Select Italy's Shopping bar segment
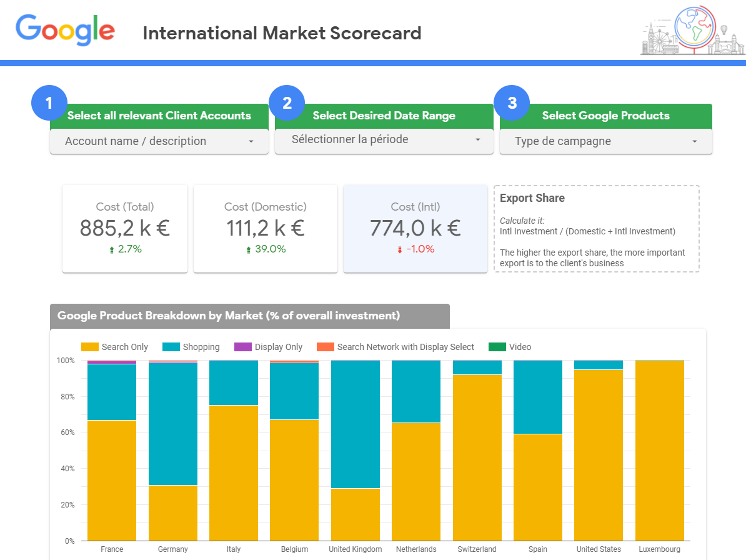 [x=234, y=383]
